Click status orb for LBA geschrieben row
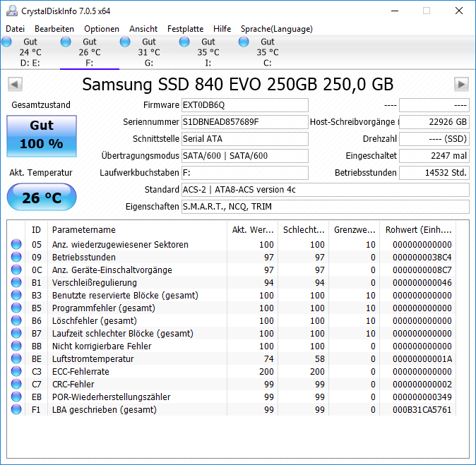Viewport: 476px width, 465px height. tap(16, 409)
